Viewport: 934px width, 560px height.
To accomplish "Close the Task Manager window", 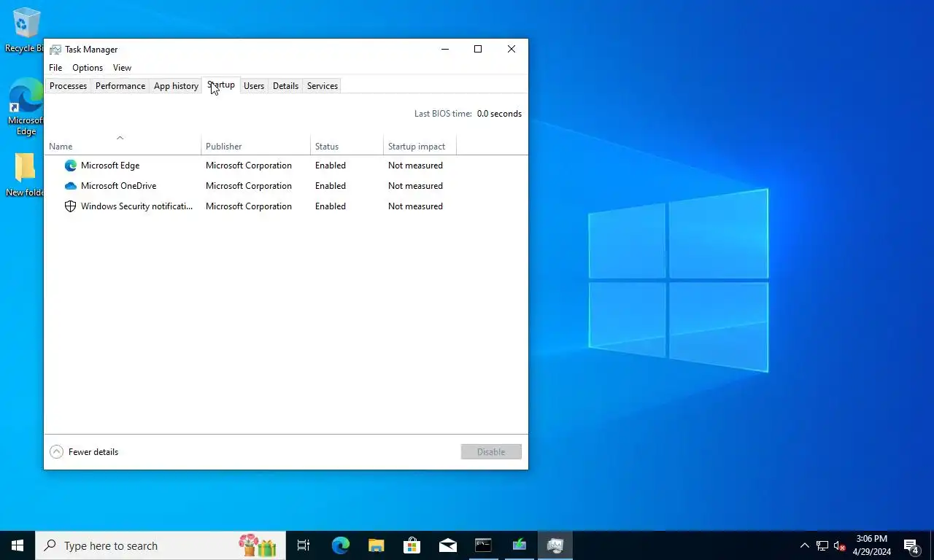I will (x=512, y=50).
